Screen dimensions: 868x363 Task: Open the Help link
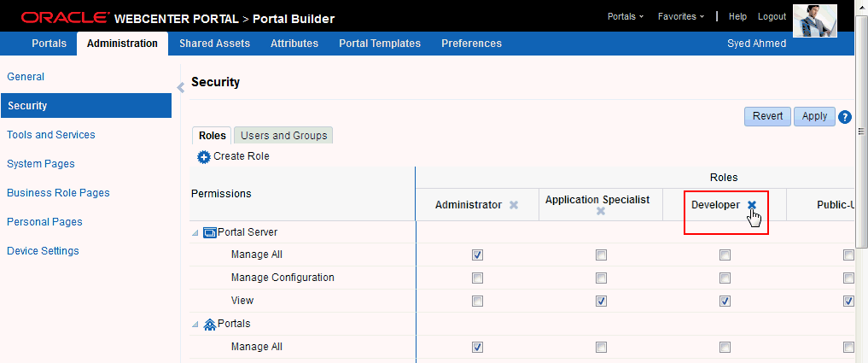tap(737, 16)
